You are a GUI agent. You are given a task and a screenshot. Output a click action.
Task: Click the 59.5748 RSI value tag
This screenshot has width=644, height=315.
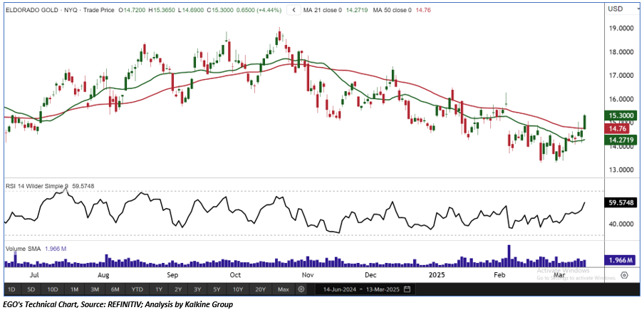(x=620, y=202)
